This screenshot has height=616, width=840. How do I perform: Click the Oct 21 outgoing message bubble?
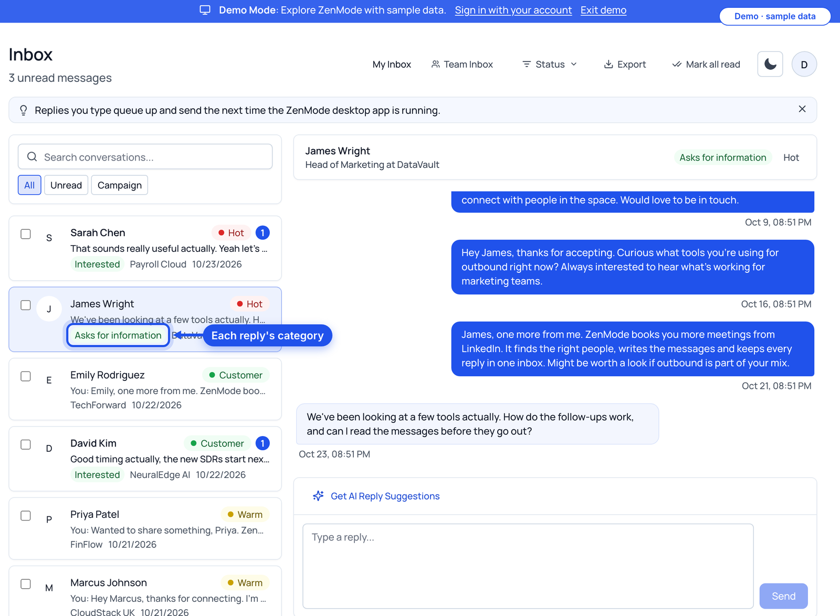[633, 349]
